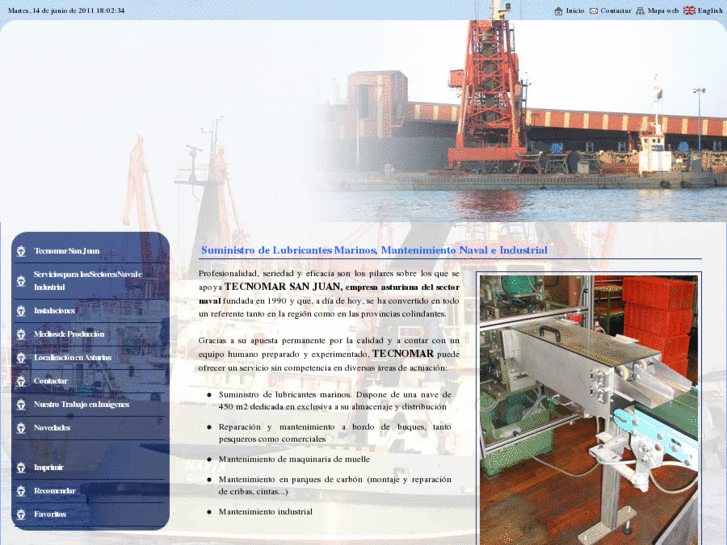Image resolution: width=727 pixels, height=545 pixels.
Task: Go to the Inicio link in the top bar
Action: pos(575,11)
